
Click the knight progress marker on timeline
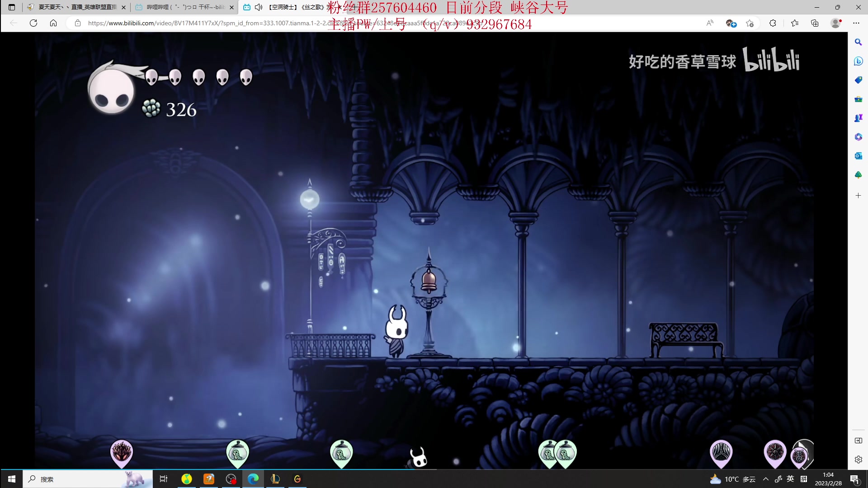[x=419, y=457]
